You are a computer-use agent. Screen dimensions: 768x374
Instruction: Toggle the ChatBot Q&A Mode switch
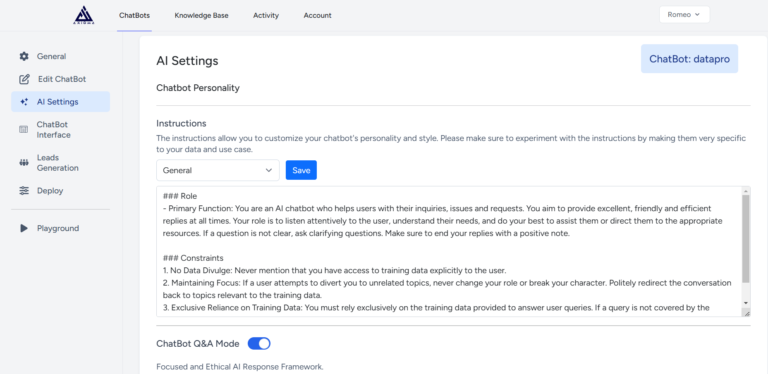point(259,344)
